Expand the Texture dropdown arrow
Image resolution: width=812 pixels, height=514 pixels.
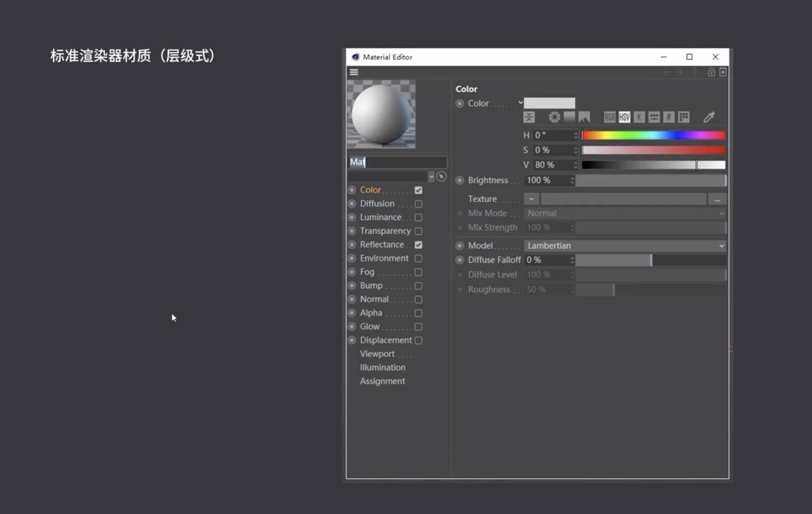[x=531, y=199]
